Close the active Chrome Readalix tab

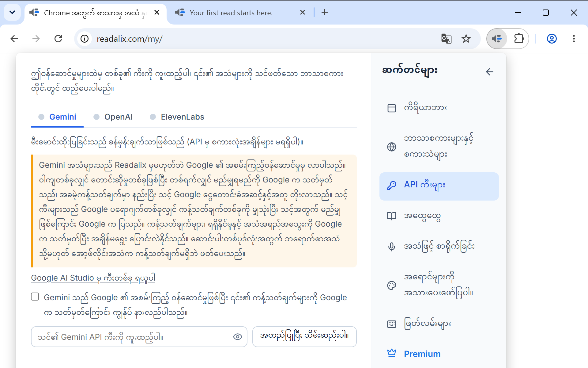(157, 13)
